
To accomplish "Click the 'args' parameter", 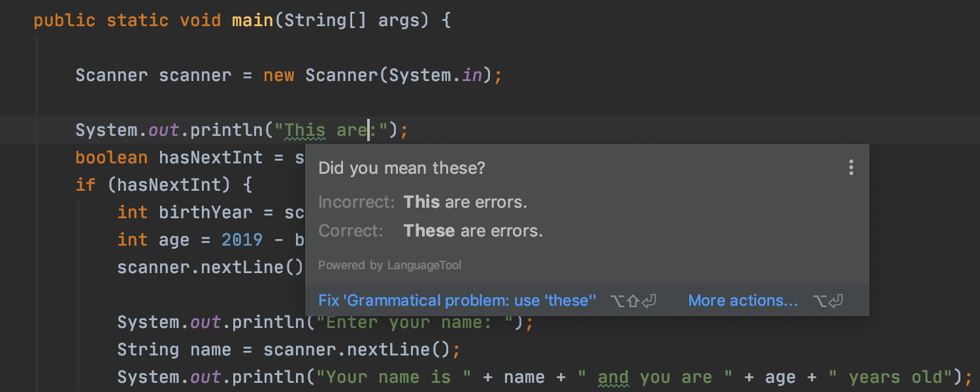I will pos(399,20).
